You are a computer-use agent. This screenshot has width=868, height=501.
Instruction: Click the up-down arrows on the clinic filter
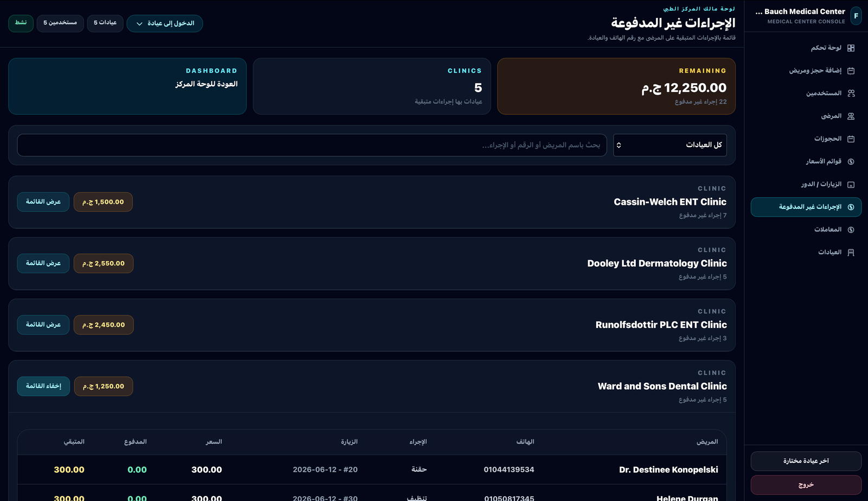(619, 145)
